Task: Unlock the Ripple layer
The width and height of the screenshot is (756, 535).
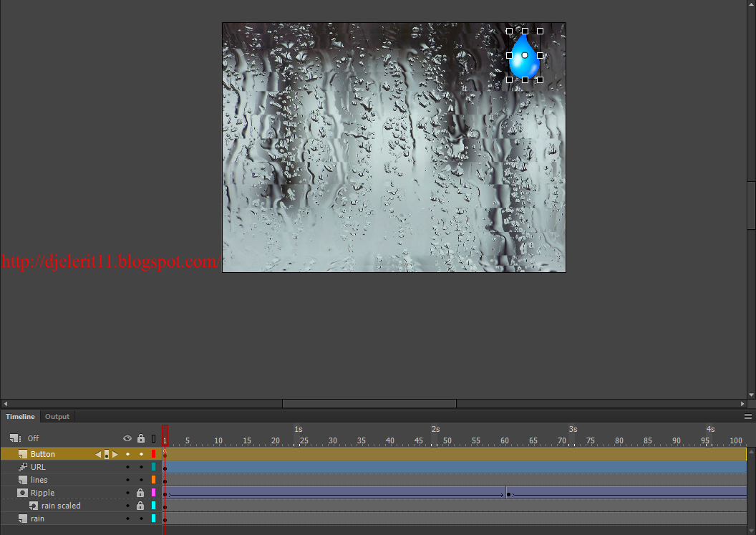Action: [140, 493]
